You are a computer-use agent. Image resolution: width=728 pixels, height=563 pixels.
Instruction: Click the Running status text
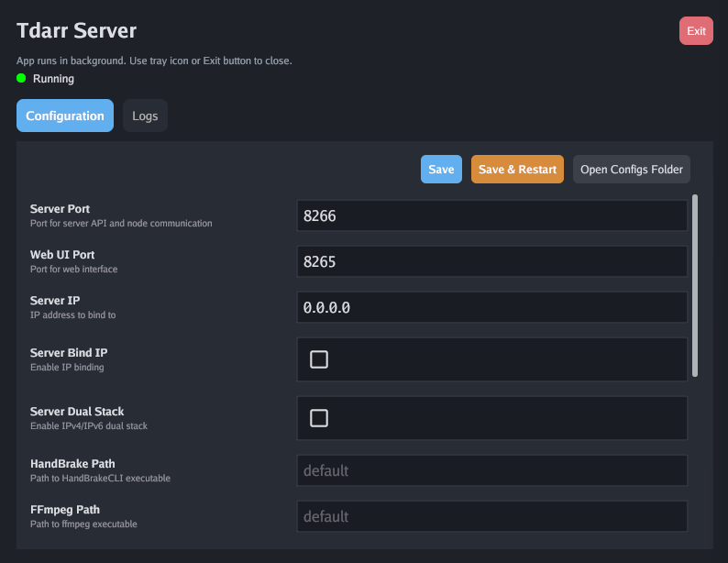pos(53,79)
